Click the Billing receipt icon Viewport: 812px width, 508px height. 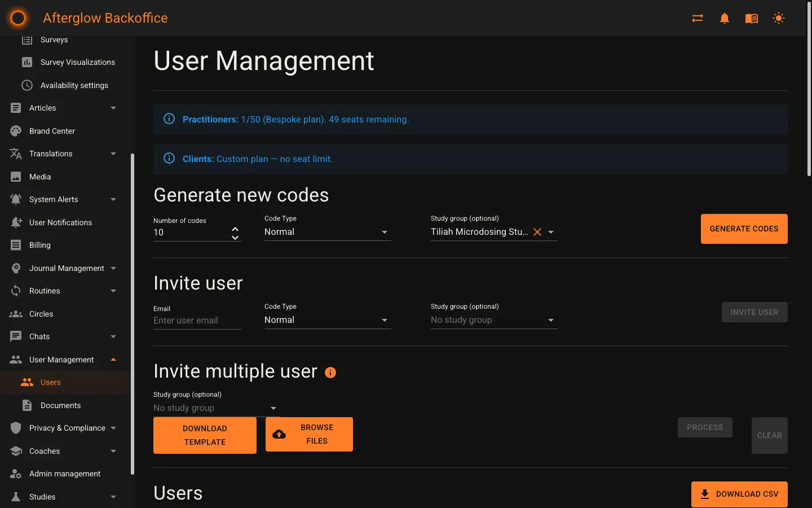pyautogui.click(x=16, y=245)
